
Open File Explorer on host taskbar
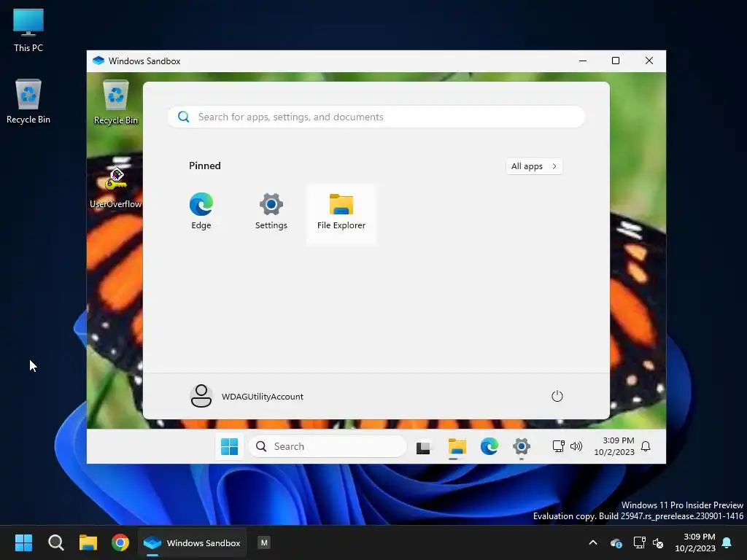(88, 542)
